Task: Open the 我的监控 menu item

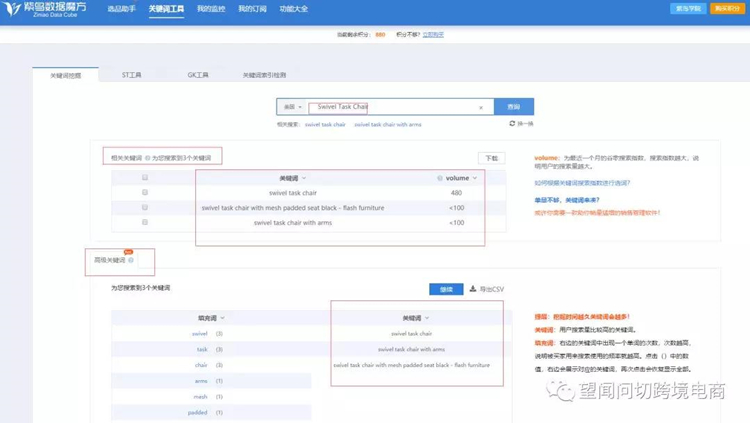Action: click(211, 9)
